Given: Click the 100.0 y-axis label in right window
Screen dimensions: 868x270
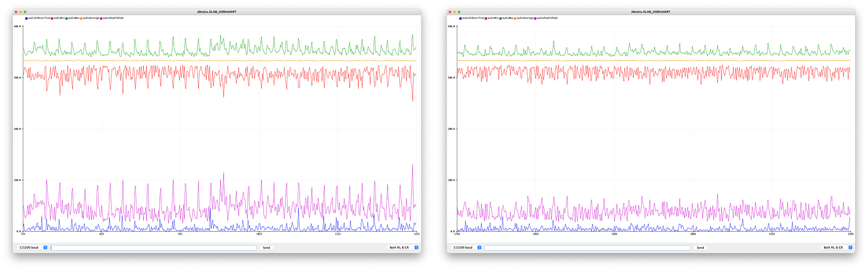Looking at the screenshot, I should click(x=451, y=180).
